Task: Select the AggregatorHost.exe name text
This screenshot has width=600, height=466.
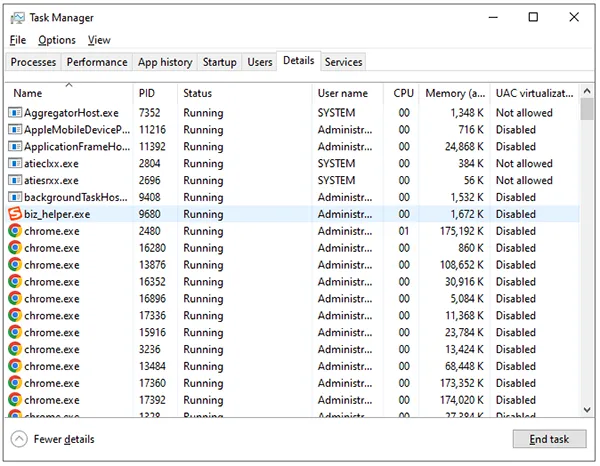Action: click(x=71, y=113)
